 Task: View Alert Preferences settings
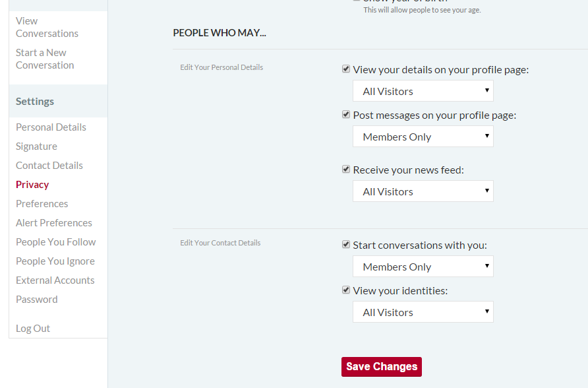[54, 222]
